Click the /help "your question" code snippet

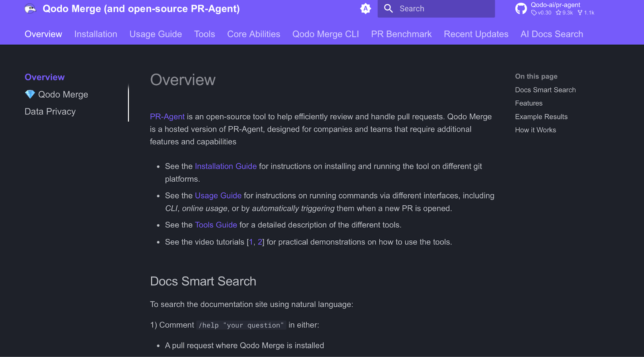[241, 325]
